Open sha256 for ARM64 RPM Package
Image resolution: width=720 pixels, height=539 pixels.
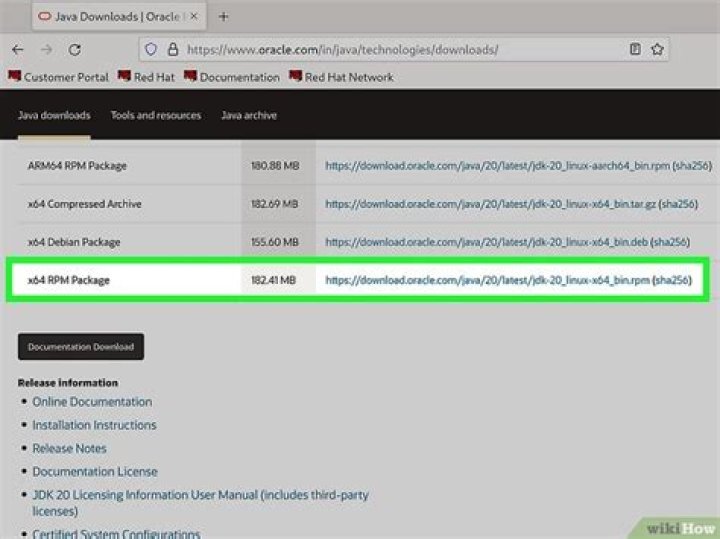(692, 166)
